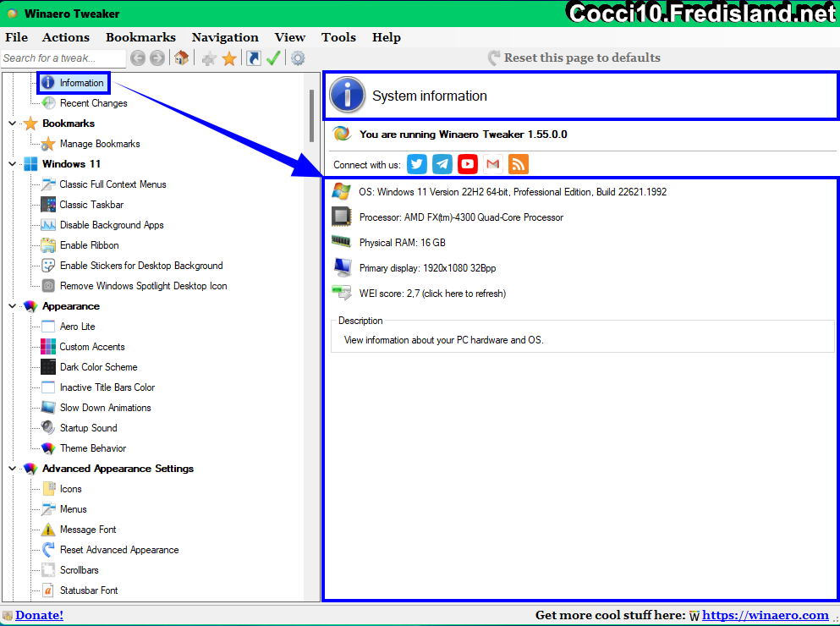This screenshot has width=840, height=626.
Task: Click the Forward navigation arrow icon
Action: coord(157,58)
